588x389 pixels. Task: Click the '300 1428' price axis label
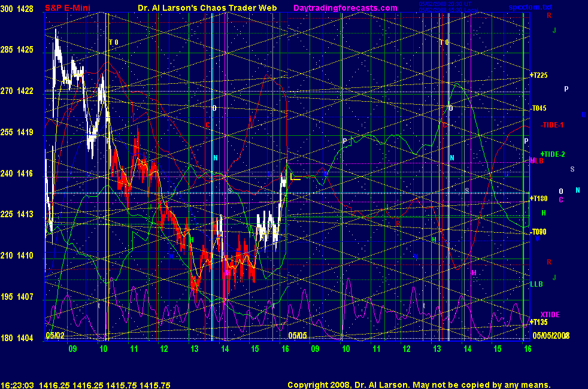[17, 8]
